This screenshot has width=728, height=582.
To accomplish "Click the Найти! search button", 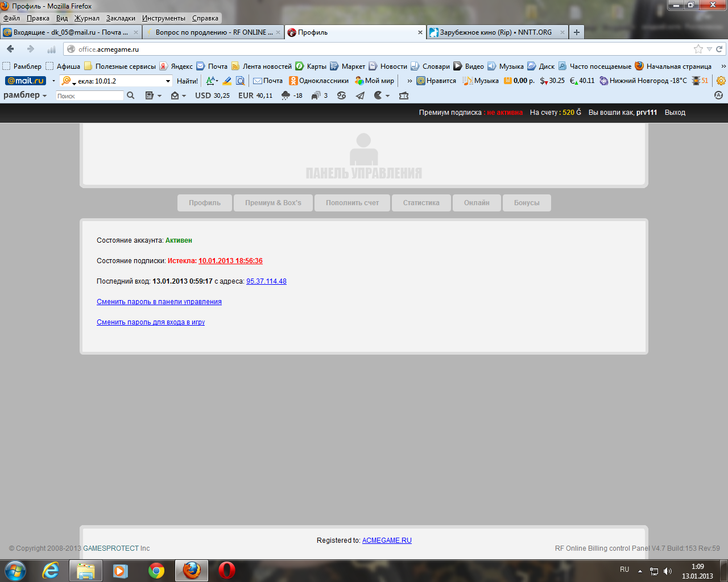I will tap(187, 81).
